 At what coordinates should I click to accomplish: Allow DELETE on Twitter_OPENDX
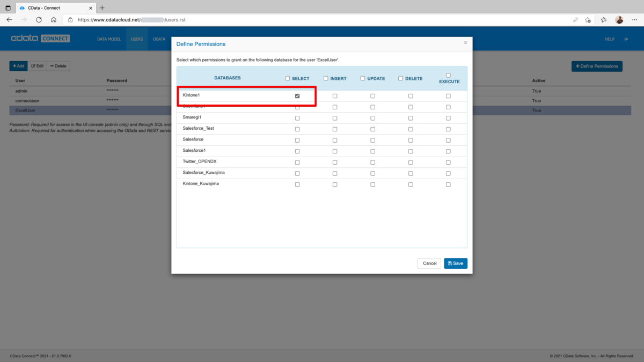(x=411, y=162)
